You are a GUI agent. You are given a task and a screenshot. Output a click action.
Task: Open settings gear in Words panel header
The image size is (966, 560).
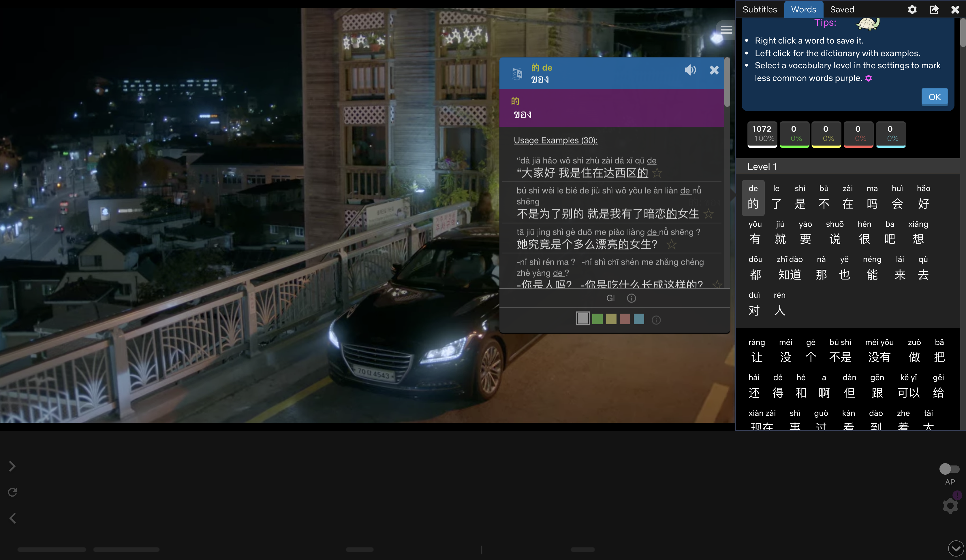tap(912, 10)
